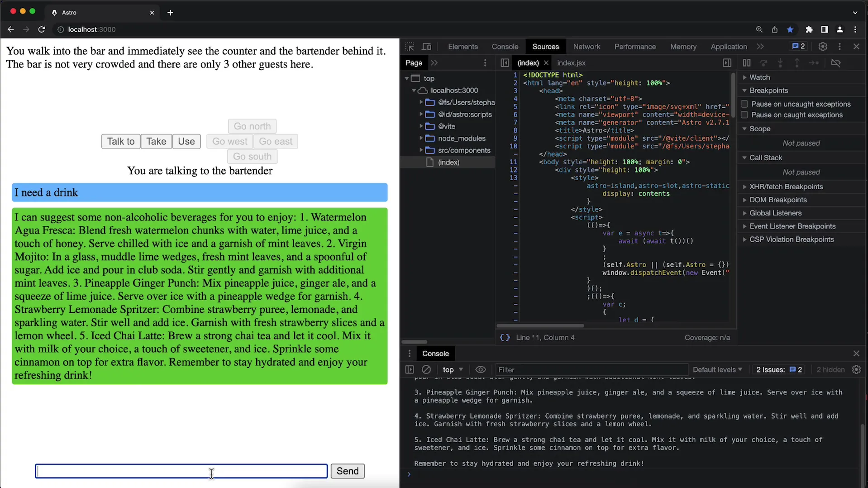868x488 pixels.
Task: Open the Page navigator more options menu
Action: (x=485, y=63)
